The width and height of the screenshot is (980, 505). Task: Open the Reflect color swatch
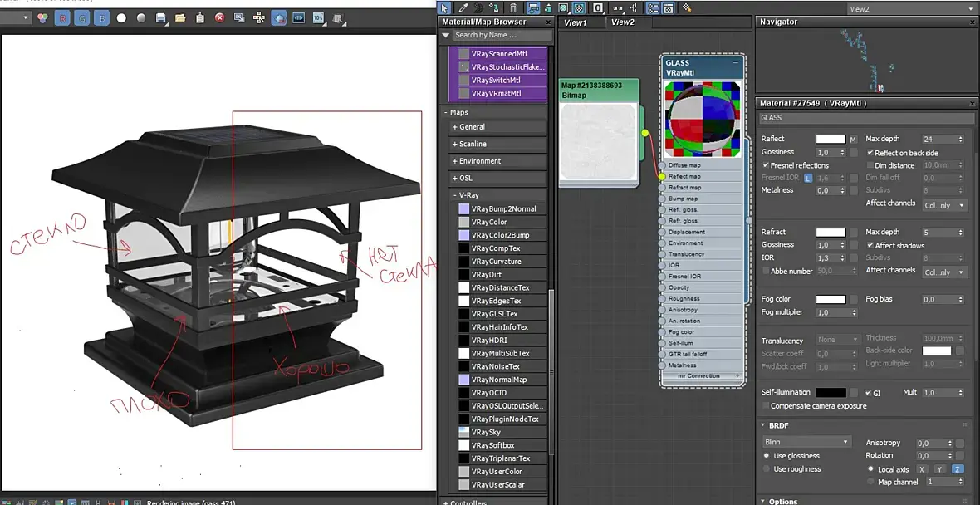831,140
